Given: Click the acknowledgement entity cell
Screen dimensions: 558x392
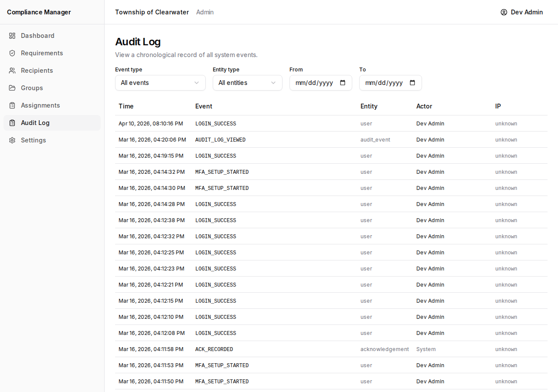Looking at the screenshot, I should tap(384, 349).
